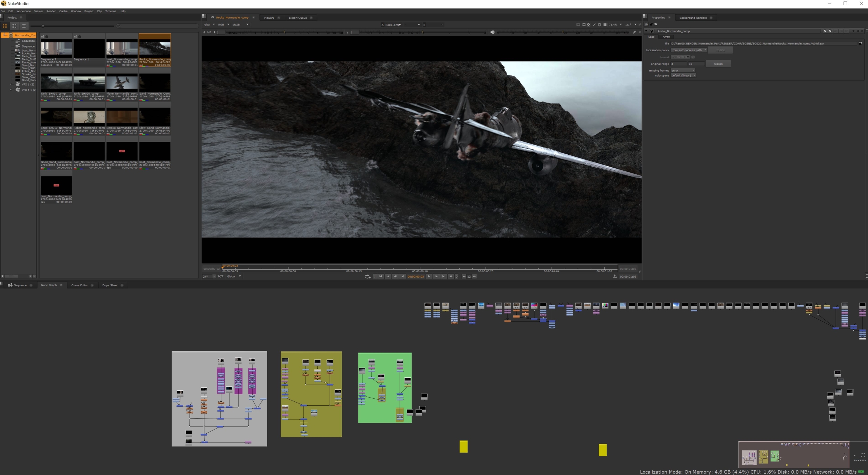Collapse the Rocks_Normandie_comp properties panel arrow
This screenshot has height=475, width=868.
tap(646, 31)
